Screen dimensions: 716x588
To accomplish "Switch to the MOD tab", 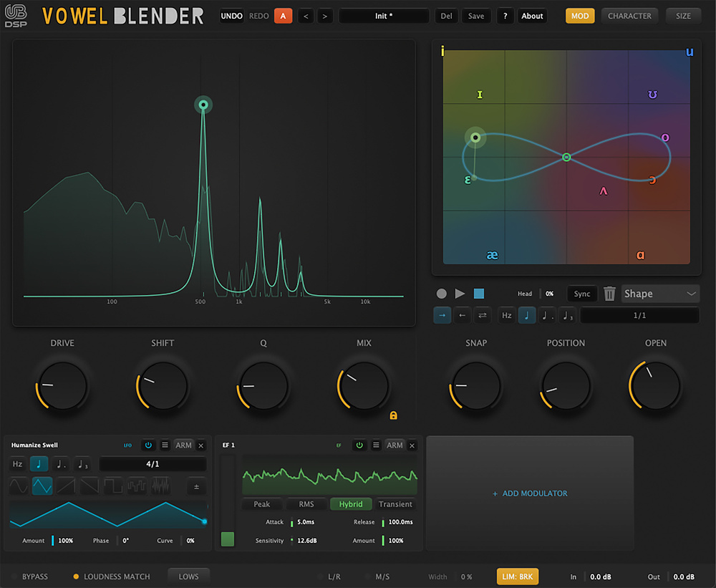I will tap(580, 16).
